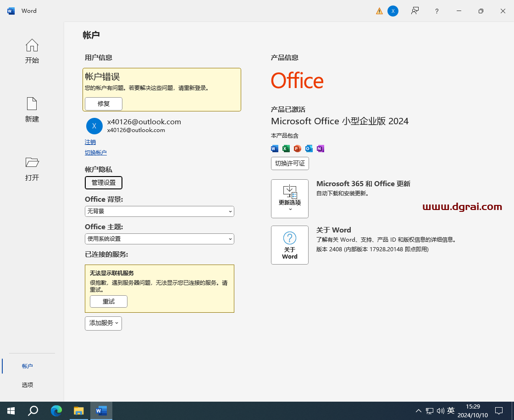Click the 注销 sign out link

click(90, 142)
